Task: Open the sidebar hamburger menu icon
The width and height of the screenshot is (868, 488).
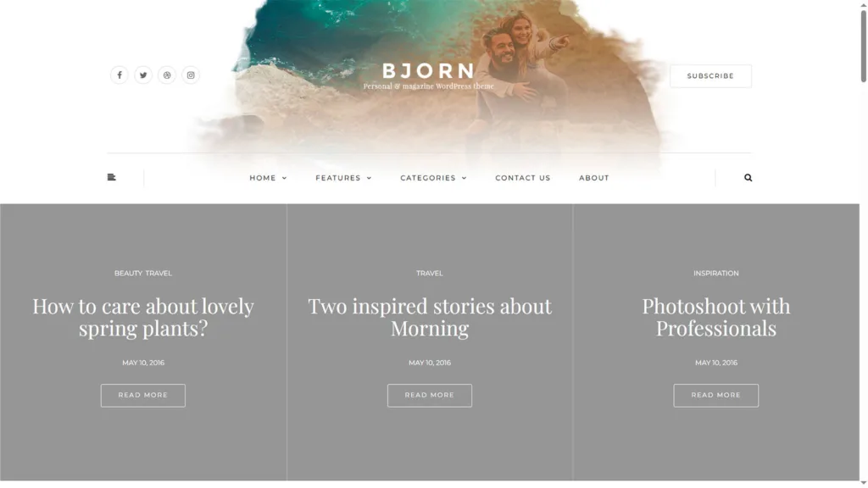Action: [111, 178]
